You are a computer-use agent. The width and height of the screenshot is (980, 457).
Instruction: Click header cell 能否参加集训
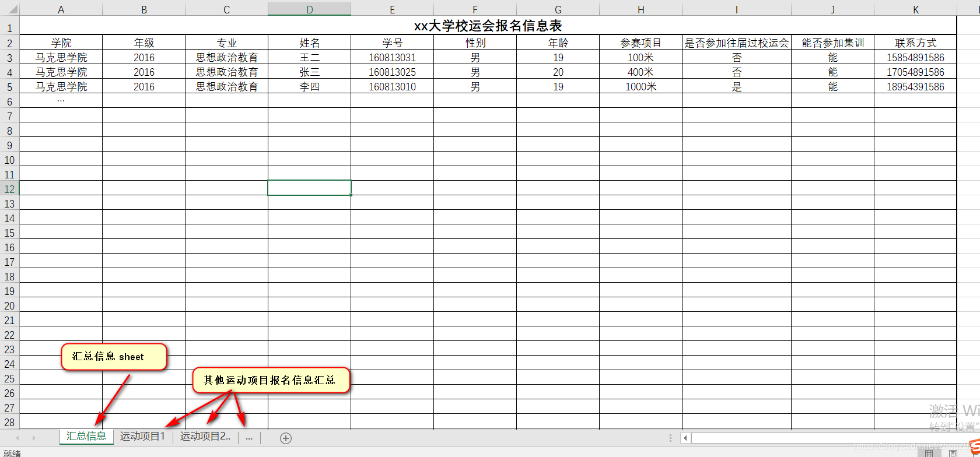click(833, 43)
